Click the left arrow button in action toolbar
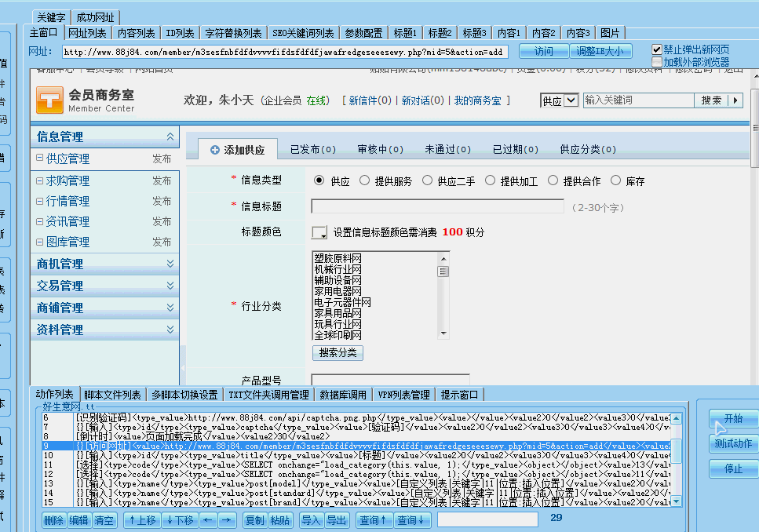The image size is (759, 532). (x=208, y=520)
